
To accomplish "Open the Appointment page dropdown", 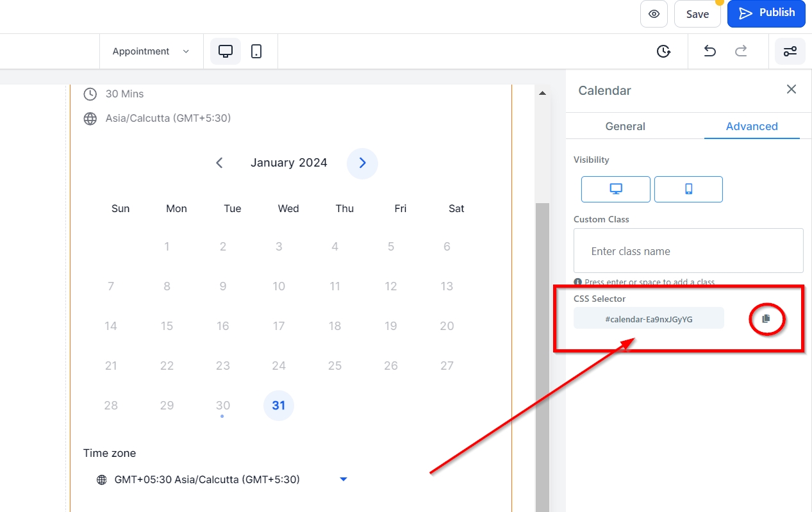I will [x=151, y=51].
